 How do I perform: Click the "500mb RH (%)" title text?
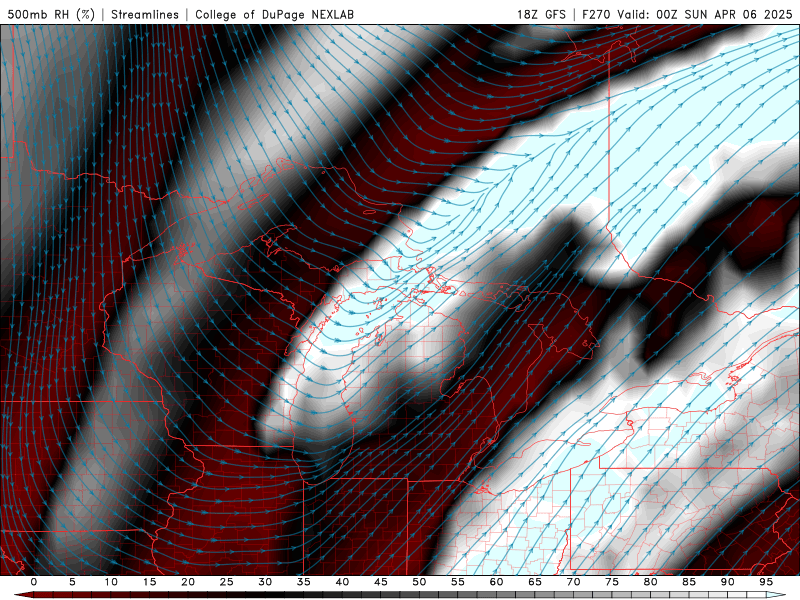click(x=51, y=14)
